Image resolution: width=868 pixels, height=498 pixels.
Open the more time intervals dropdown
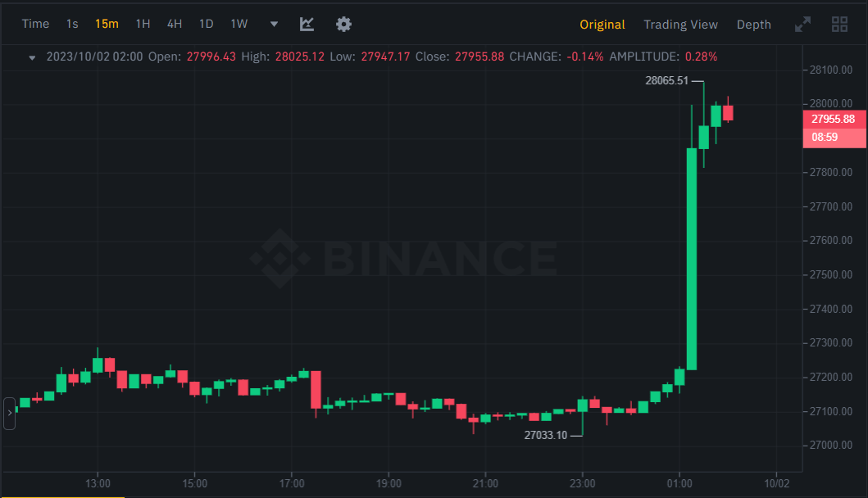pyautogui.click(x=274, y=25)
